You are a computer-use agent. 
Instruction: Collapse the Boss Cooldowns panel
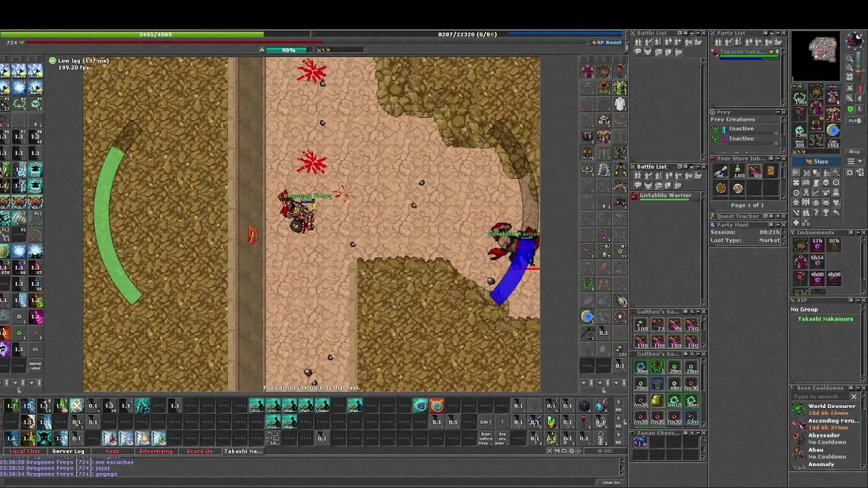[856, 388]
